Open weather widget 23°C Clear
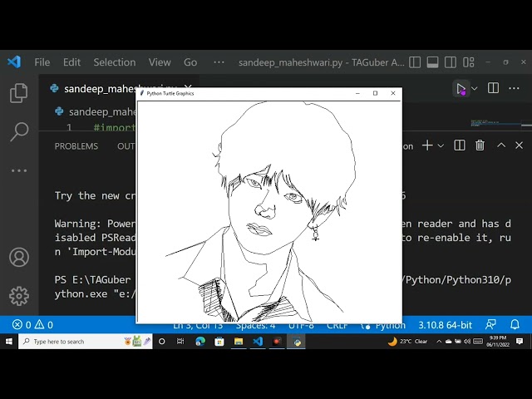This screenshot has width=532, height=399. [x=408, y=342]
